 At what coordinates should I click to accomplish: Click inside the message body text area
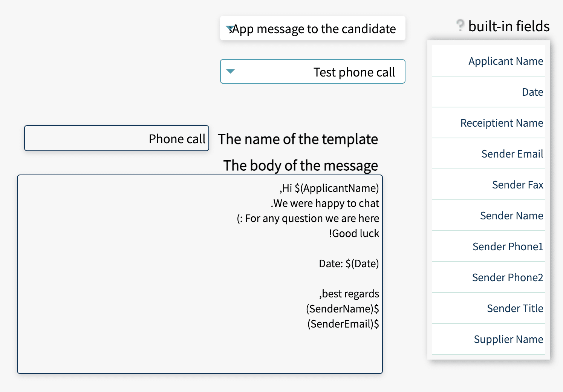tap(200, 274)
